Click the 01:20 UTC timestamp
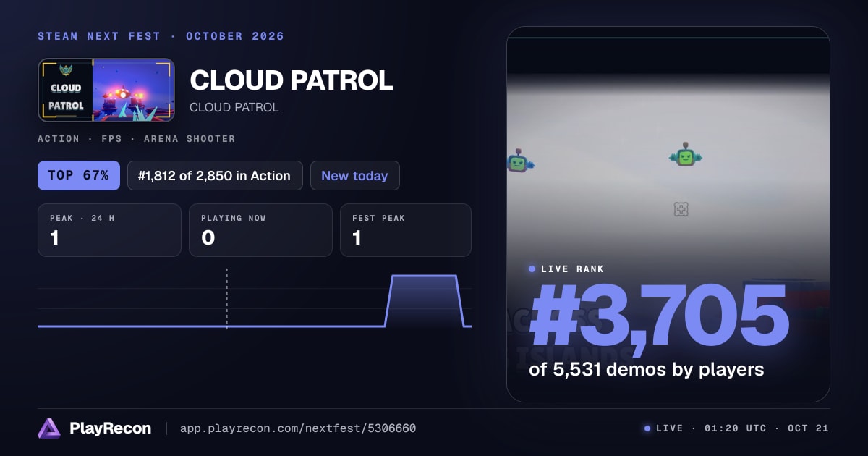 coord(736,428)
